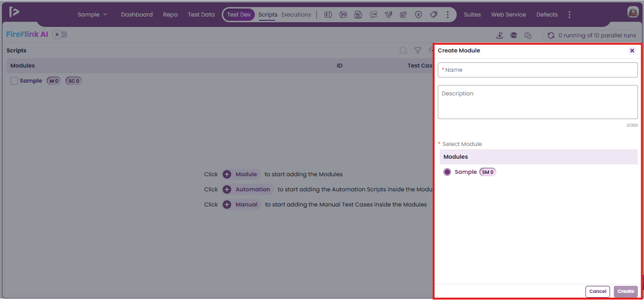Switch to the Executions tab

point(296,15)
